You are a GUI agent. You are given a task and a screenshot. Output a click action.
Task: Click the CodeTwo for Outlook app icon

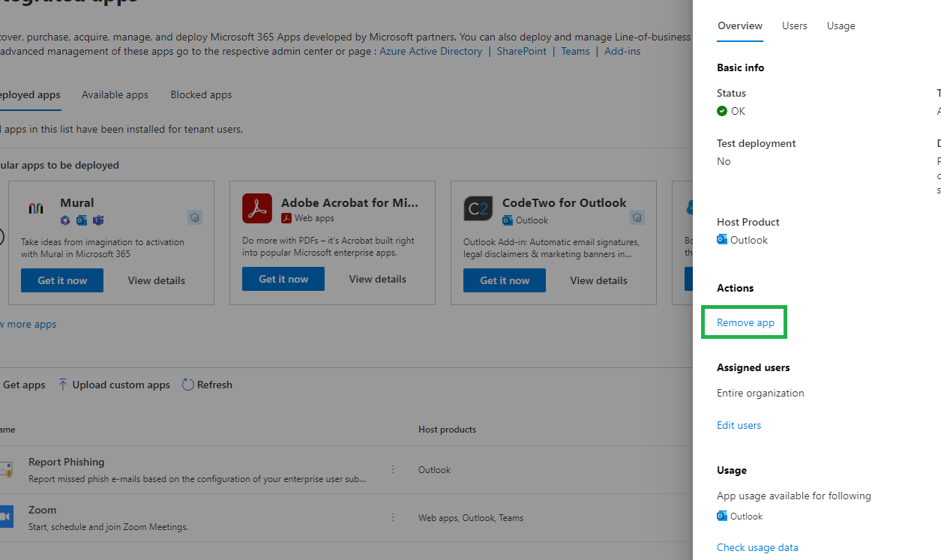(x=478, y=208)
